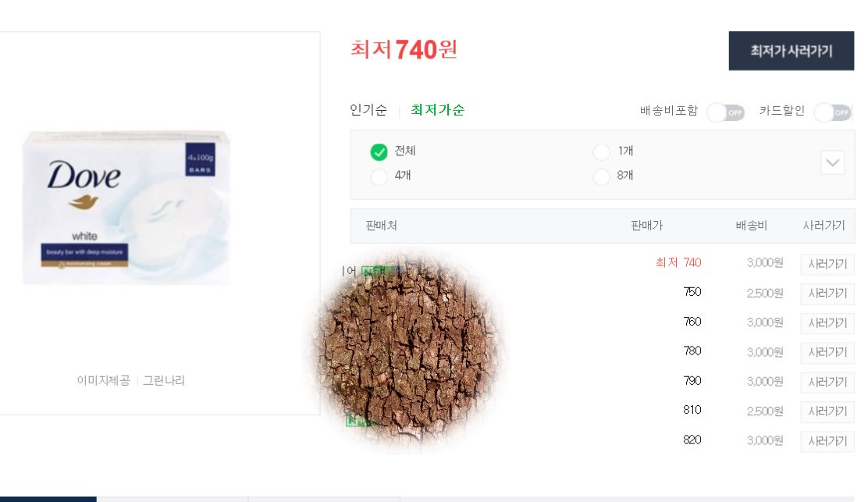Click 사러가기 for the 820 price row

827,441
